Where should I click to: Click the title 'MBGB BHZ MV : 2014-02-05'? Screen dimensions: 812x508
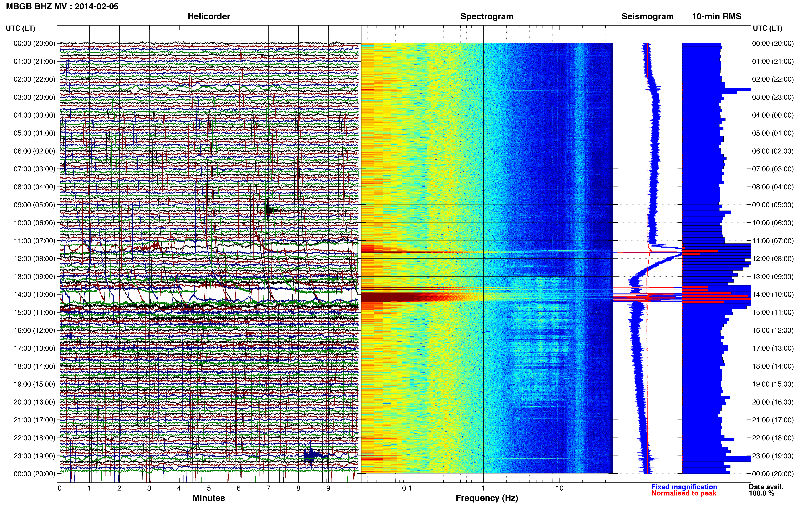[62, 6]
